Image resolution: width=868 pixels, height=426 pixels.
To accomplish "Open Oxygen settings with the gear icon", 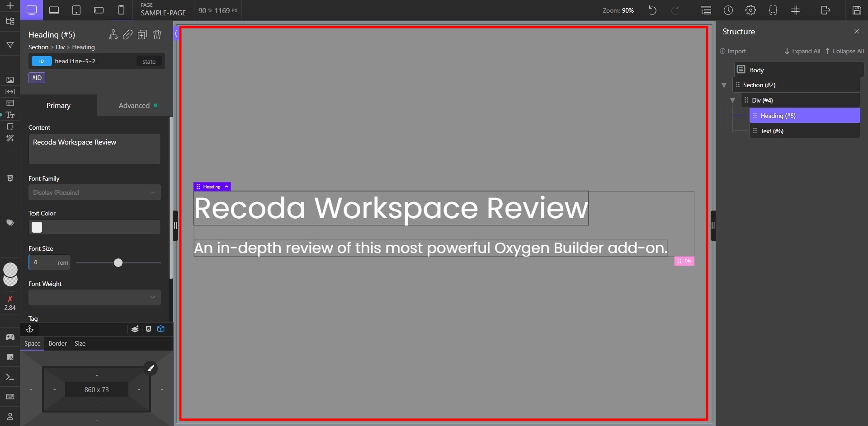I will tap(751, 10).
